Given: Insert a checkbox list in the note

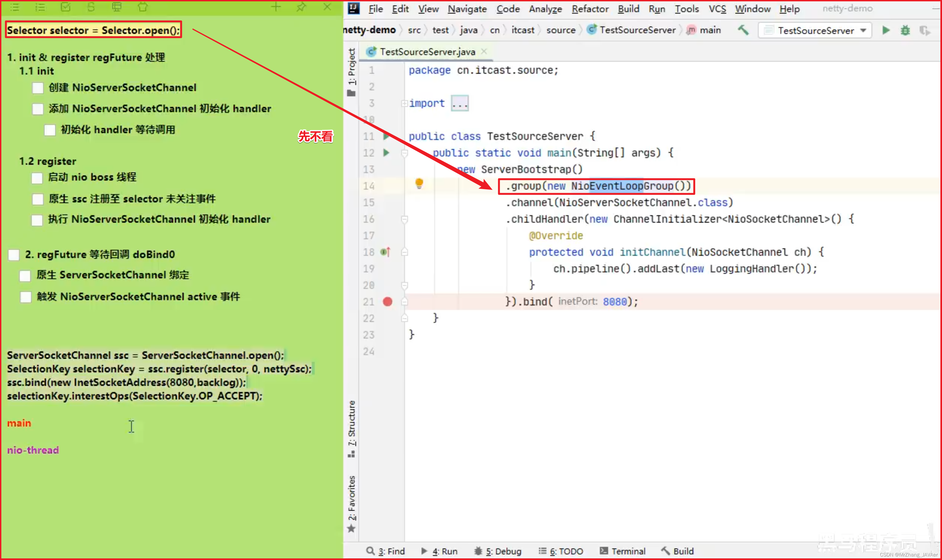Looking at the screenshot, I should pos(66,7).
